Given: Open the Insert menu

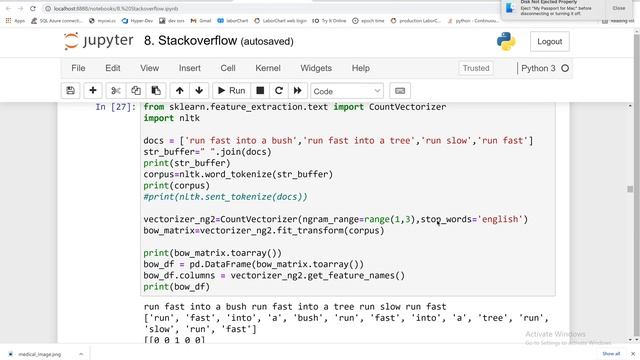Looking at the screenshot, I should coord(190,68).
